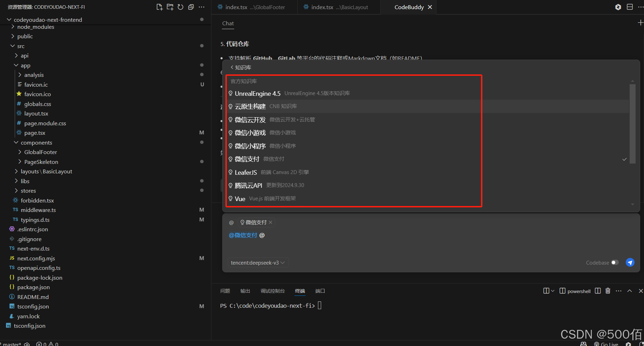Click the split editor layout icon top right

630,7
